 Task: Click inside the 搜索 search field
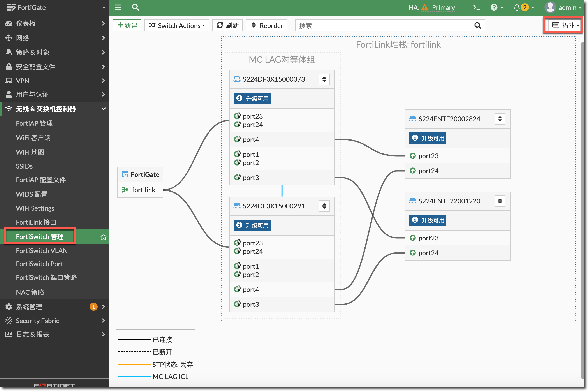382,25
